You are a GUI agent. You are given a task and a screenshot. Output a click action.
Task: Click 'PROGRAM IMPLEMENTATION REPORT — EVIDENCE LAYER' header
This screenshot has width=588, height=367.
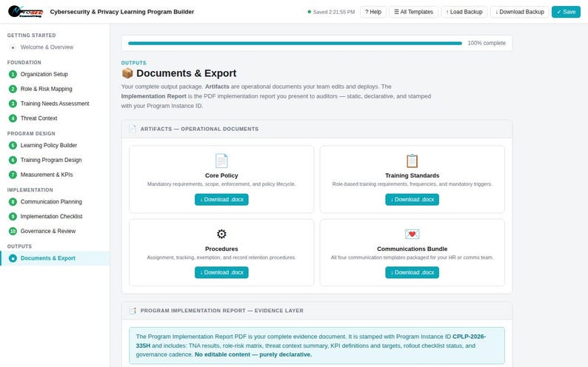pyautogui.click(x=222, y=311)
